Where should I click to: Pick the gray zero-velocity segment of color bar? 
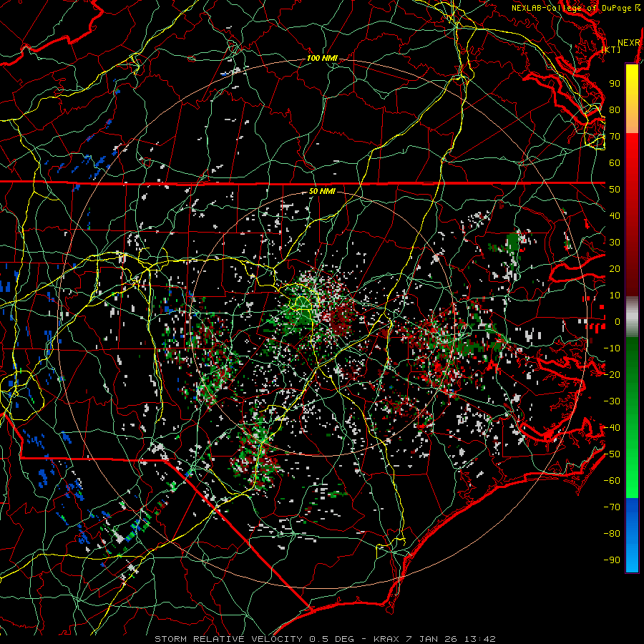(632, 317)
